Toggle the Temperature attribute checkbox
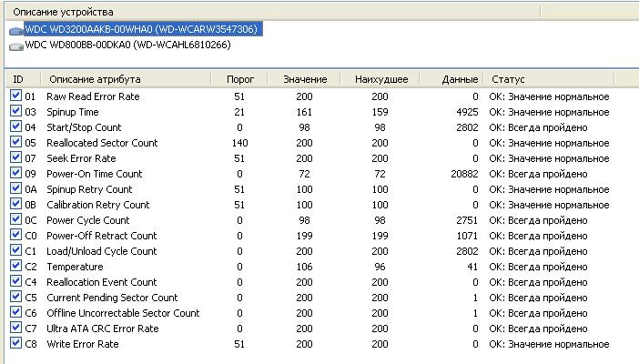Viewport: 639px width, 364px height. [15, 266]
